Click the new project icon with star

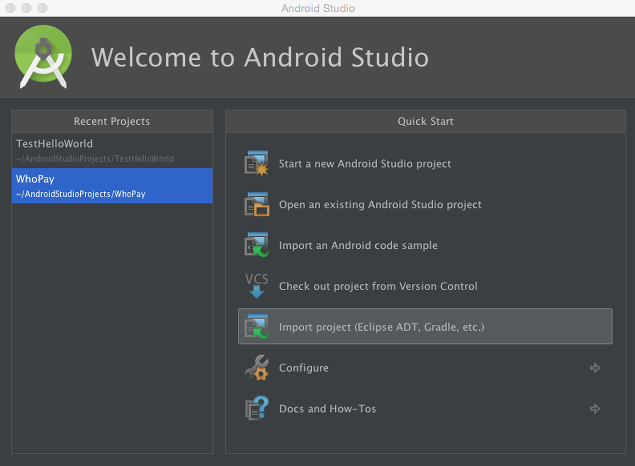click(x=256, y=163)
